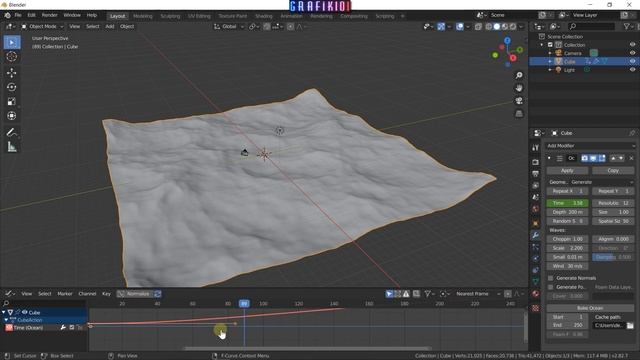Open the Material properties tab
Image resolution: width=640 pixels, height=360 pixels.
536,293
